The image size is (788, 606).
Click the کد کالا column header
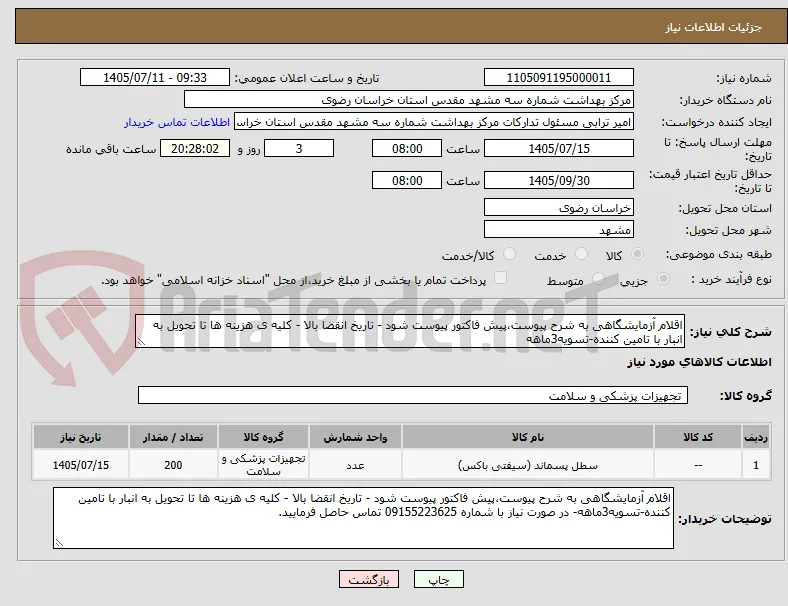tap(698, 437)
